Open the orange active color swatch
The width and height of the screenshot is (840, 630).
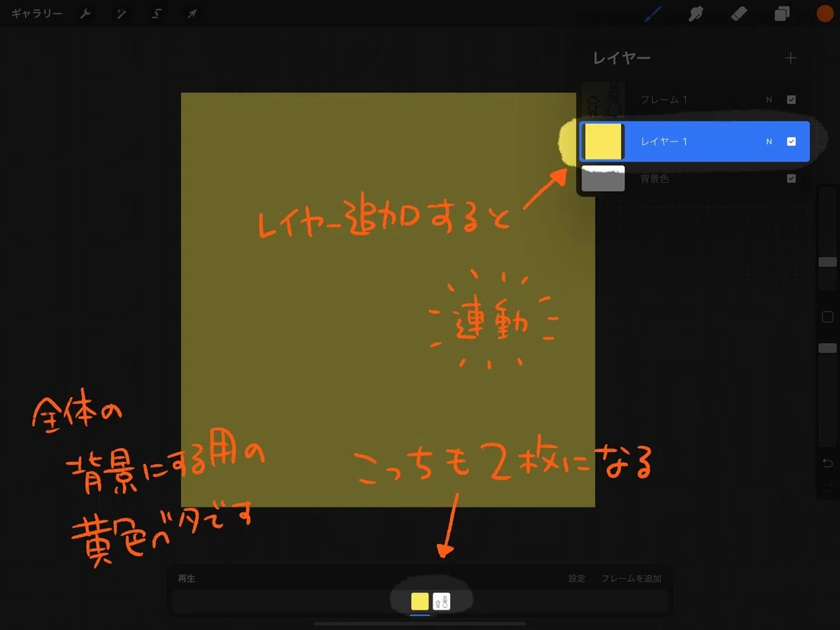coord(824,13)
